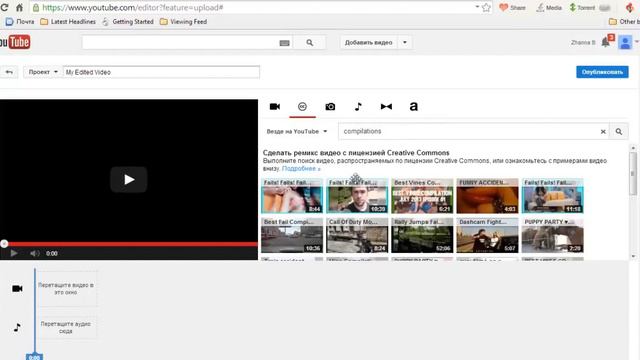This screenshot has height=360, width=640.
Task: Click the YouTube header search button
Action: coord(310,42)
